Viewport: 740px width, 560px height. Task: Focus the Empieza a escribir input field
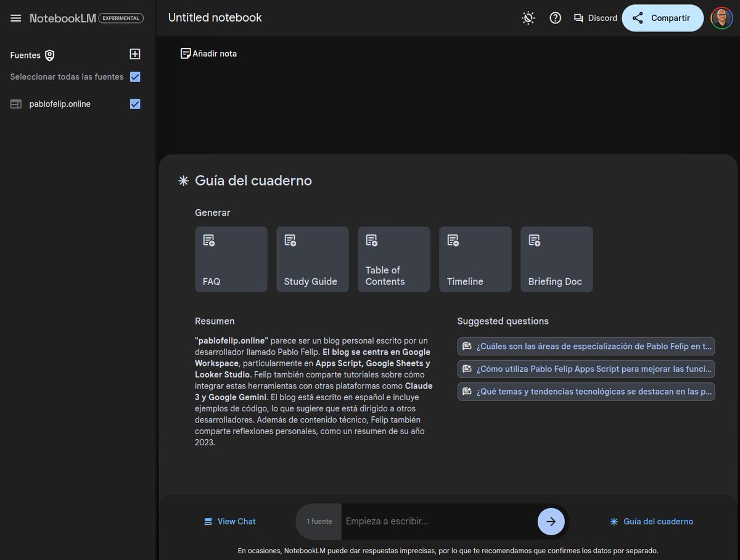(x=438, y=522)
